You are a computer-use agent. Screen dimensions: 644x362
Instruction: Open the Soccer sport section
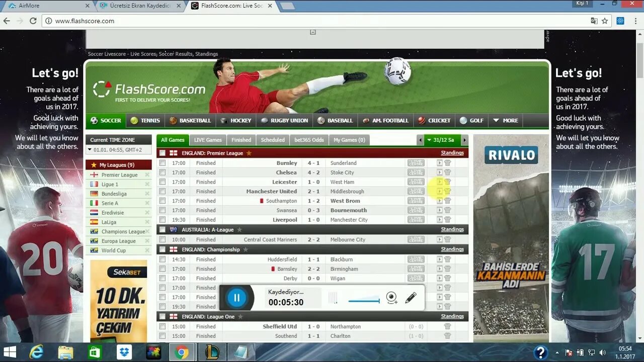106,121
